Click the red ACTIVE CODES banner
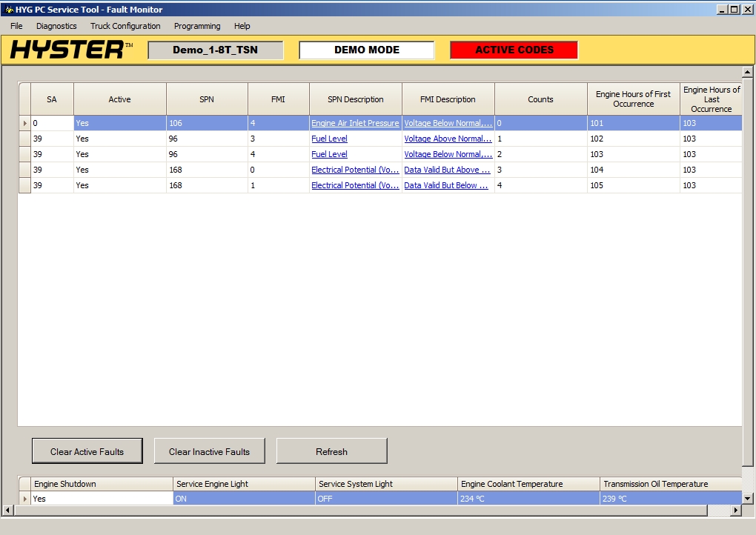This screenshot has width=756, height=535. tap(513, 49)
